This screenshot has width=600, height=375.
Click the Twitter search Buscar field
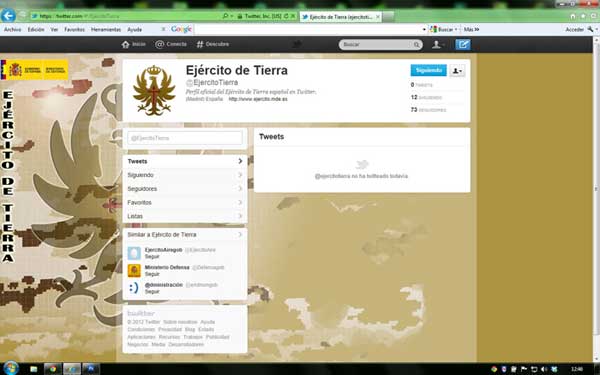(377, 45)
